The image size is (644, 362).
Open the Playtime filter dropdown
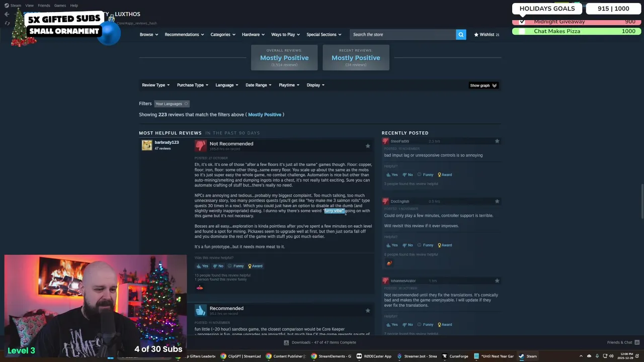[289, 85]
